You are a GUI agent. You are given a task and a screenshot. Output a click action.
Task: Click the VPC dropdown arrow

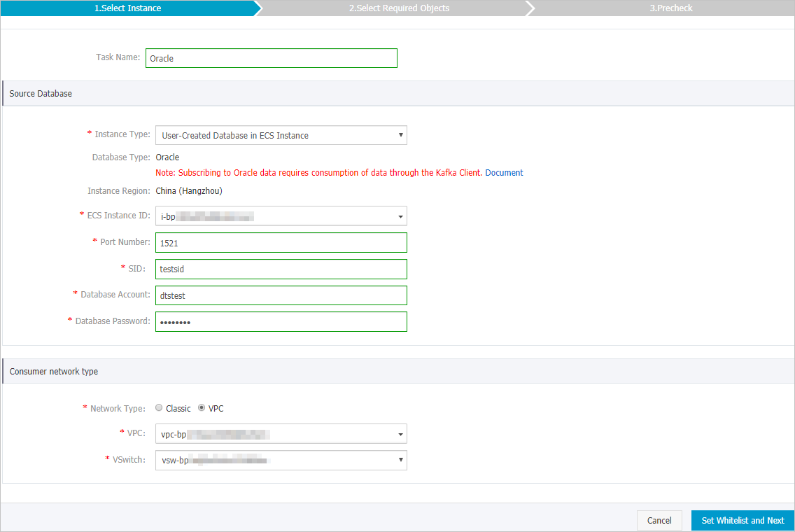pyautogui.click(x=399, y=434)
